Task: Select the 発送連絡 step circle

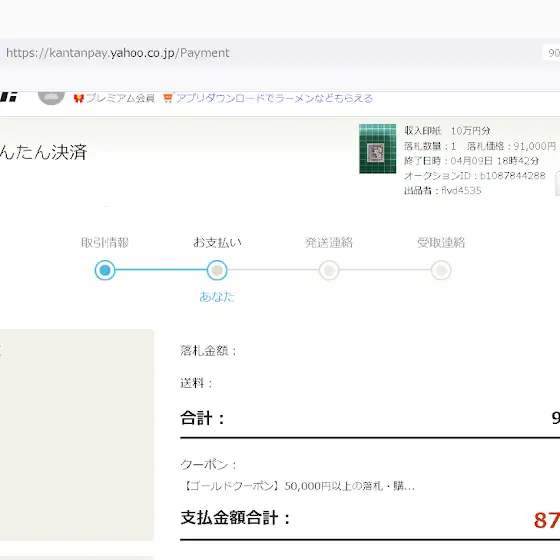Action: [329, 270]
